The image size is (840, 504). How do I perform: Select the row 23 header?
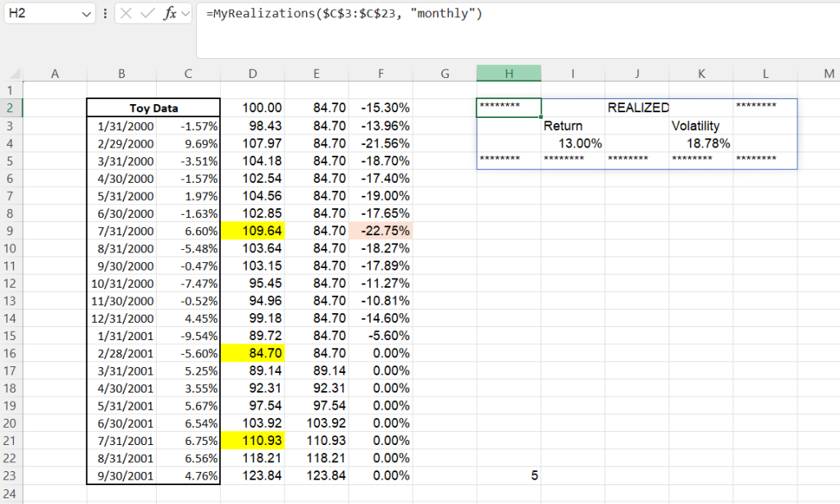[x=11, y=475]
